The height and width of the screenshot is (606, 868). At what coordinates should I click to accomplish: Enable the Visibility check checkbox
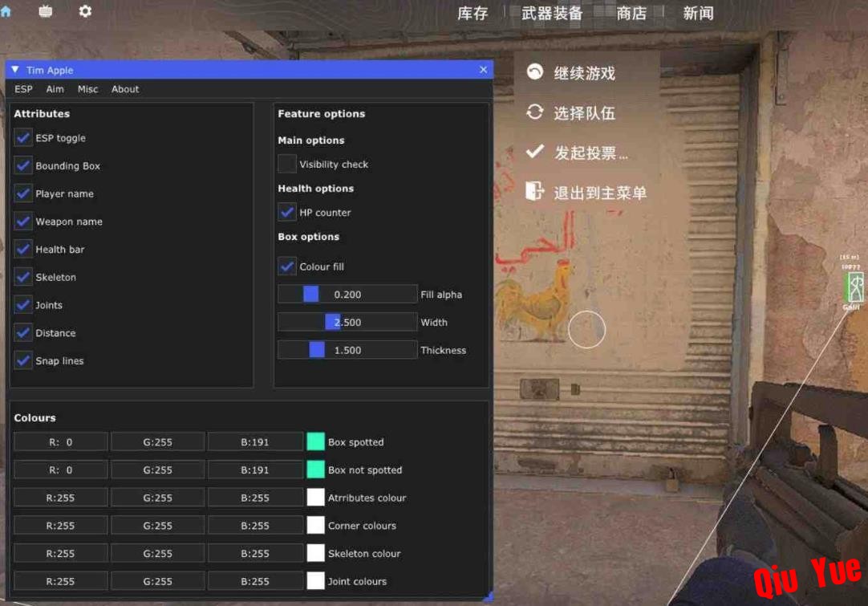(x=286, y=164)
